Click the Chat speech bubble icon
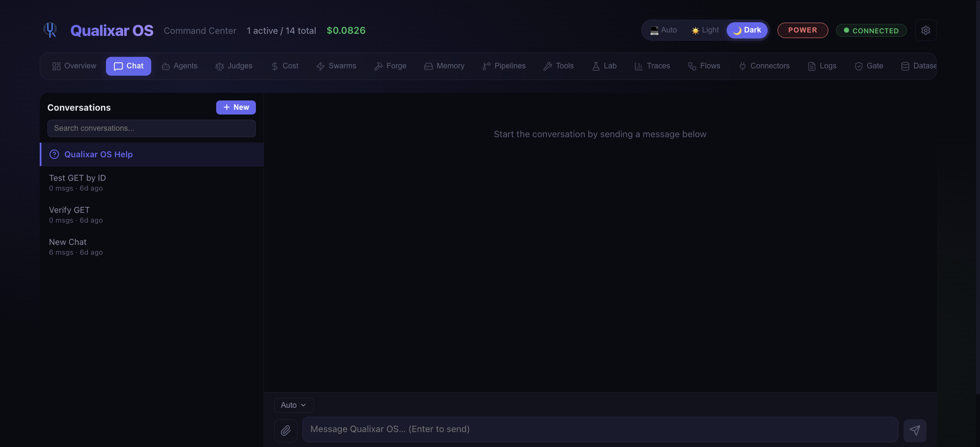The height and width of the screenshot is (447, 980). point(118,66)
